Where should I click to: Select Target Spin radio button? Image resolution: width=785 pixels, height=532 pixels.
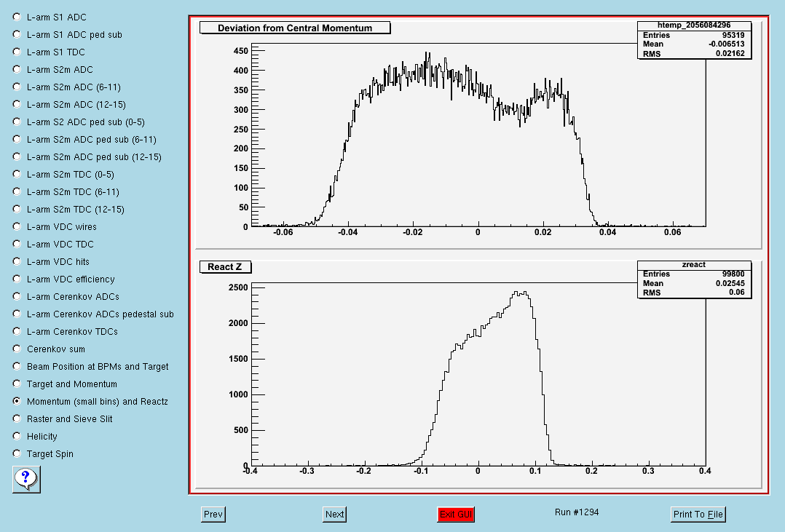coord(17,454)
